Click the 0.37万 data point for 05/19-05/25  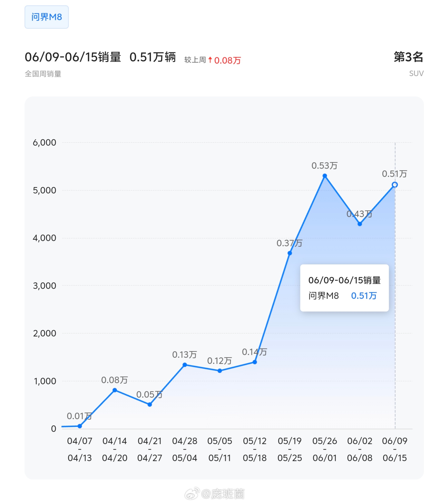point(290,253)
